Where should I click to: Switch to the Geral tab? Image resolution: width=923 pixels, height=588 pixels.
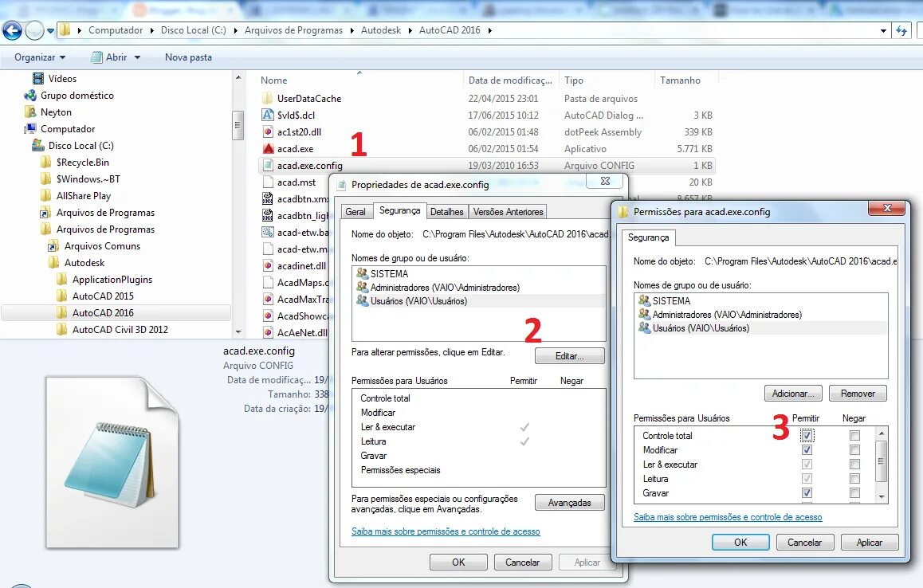(x=355, y=212)
